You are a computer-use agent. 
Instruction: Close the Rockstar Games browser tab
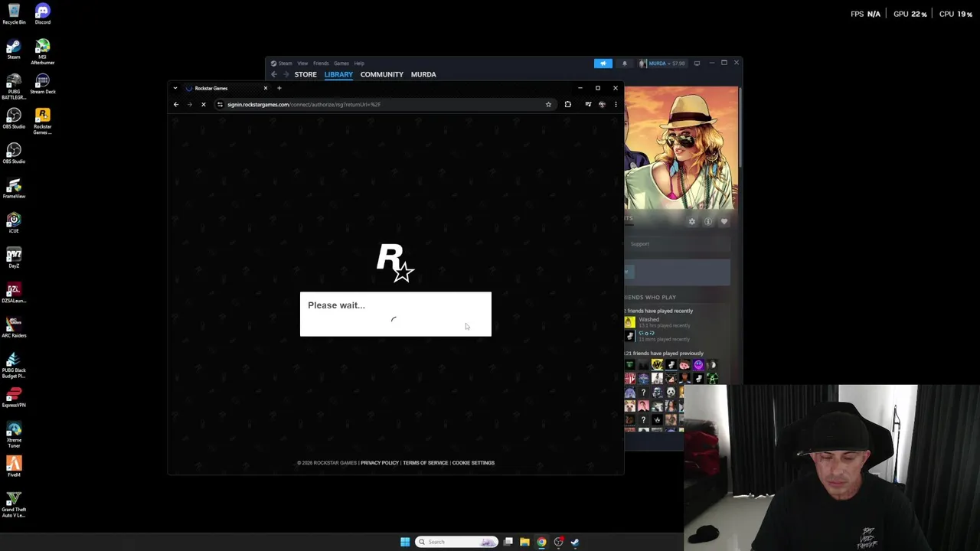(266, 88)
